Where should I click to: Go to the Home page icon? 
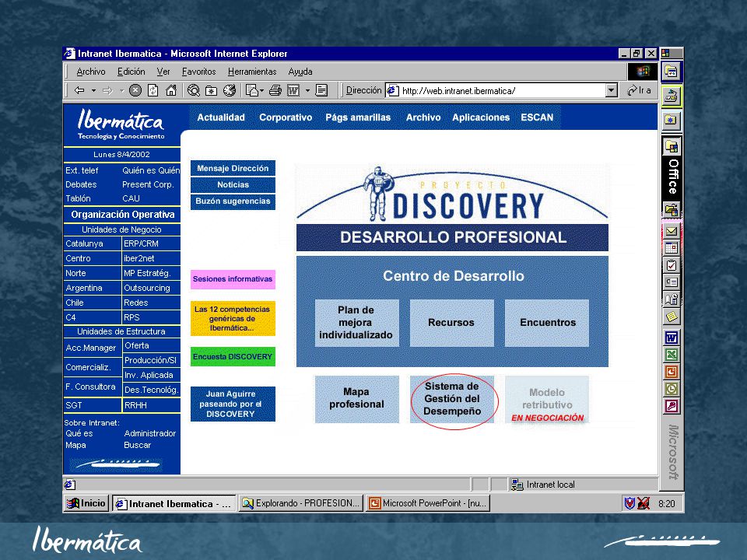(171, 90)
